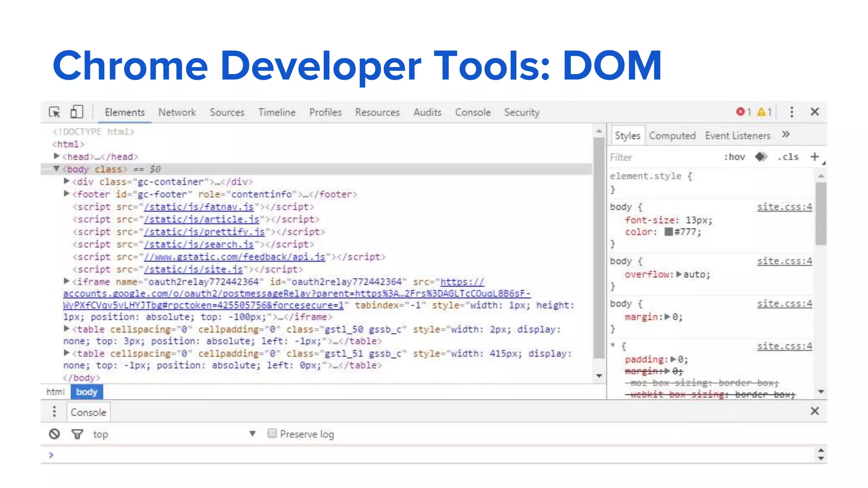
Task: Click the red error count icon
Action: coord(740,112)
